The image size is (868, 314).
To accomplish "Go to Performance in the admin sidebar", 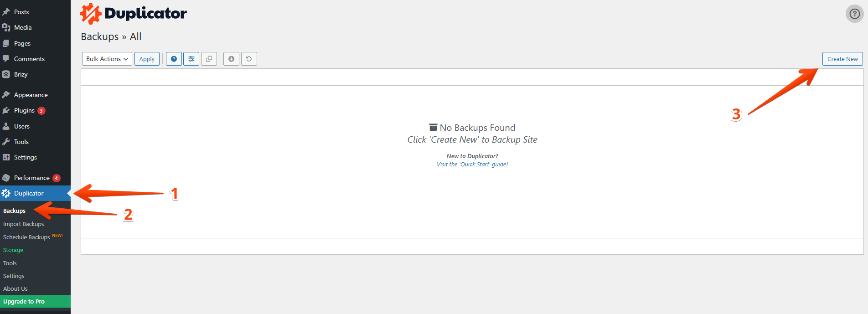I will 31,178.
